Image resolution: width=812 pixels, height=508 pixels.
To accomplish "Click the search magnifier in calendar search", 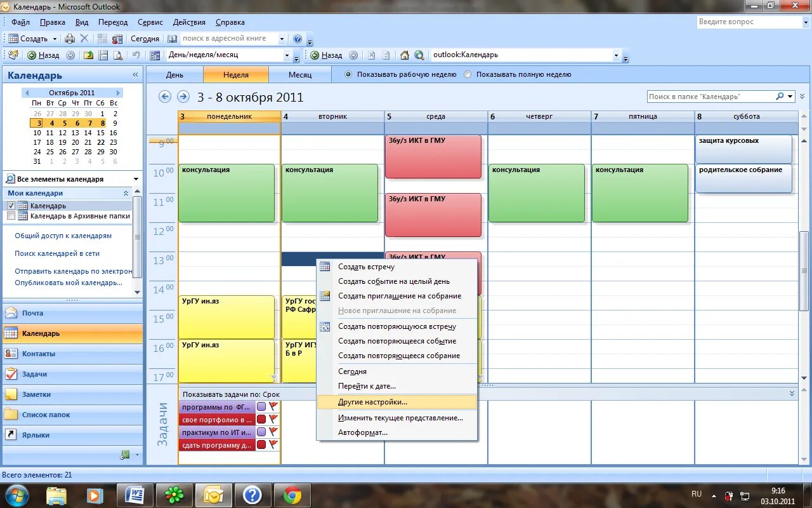I will coord(780,97).
